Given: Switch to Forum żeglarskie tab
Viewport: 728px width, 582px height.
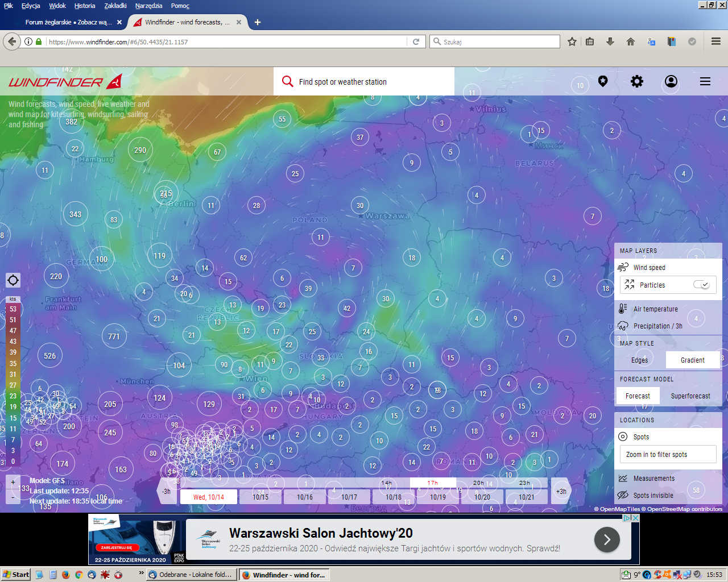Looking at the screenshot, I should tap(68, 22).
